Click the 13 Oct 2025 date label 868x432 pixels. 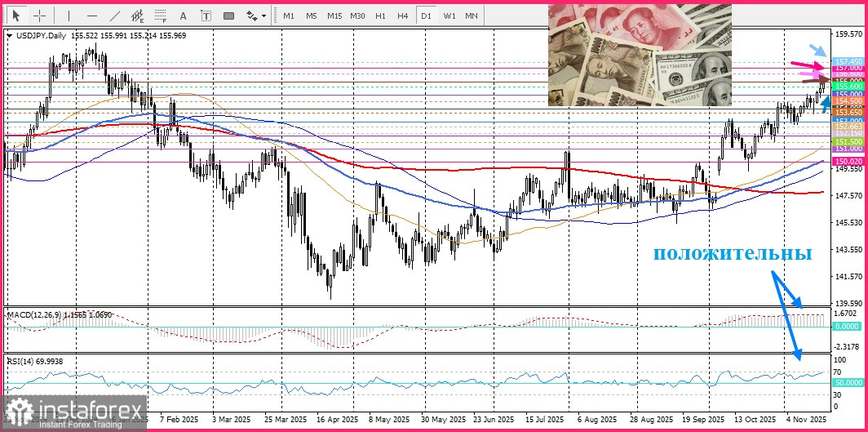click(x=755, y=419)
